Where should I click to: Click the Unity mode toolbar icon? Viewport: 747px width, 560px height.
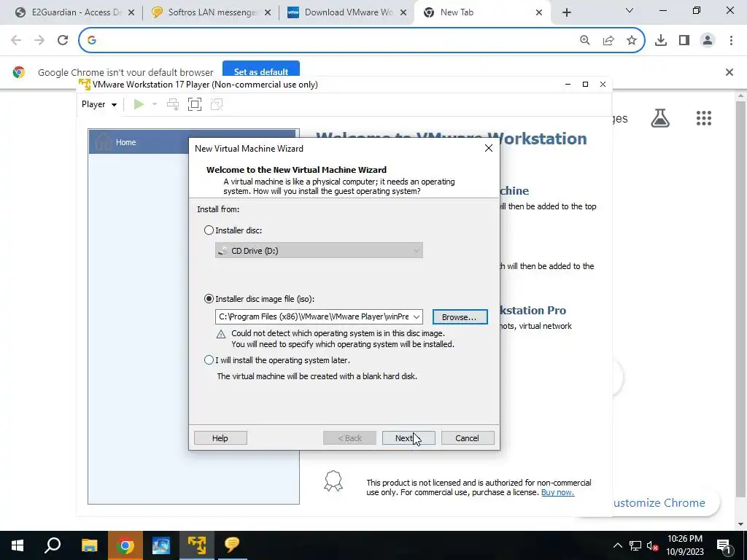217,104
